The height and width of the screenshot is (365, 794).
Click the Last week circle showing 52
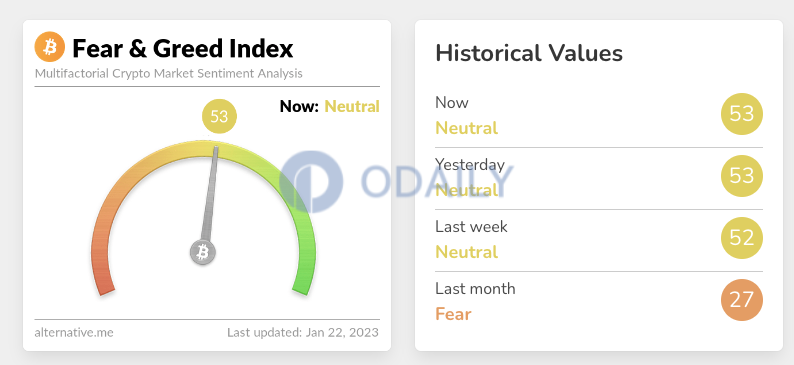pyautogui.click(x=742, y=237)
